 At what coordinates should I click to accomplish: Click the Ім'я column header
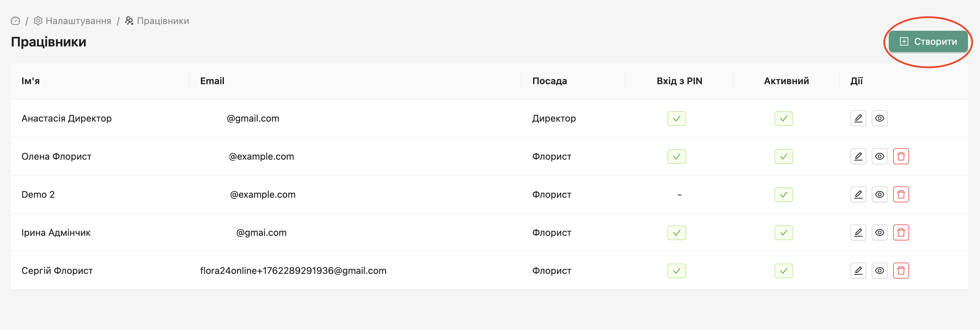pos(30,81)
